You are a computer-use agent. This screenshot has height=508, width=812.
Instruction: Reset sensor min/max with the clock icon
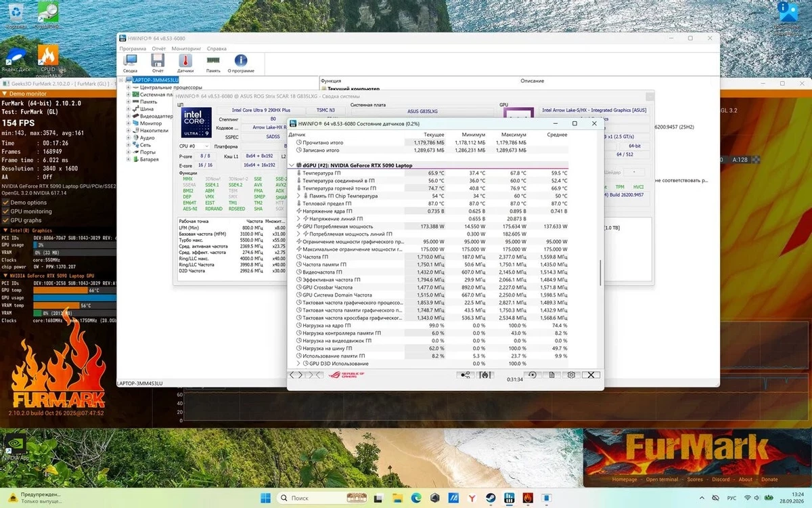point(533,375)
